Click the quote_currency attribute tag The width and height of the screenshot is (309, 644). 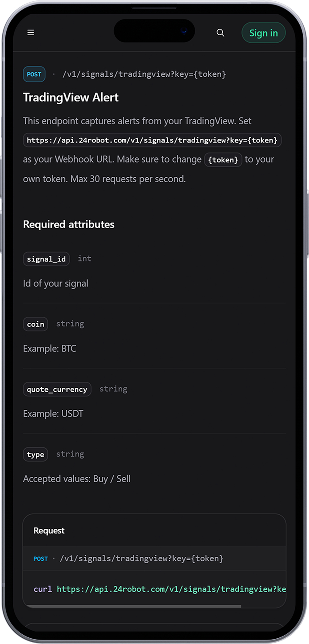57,389
